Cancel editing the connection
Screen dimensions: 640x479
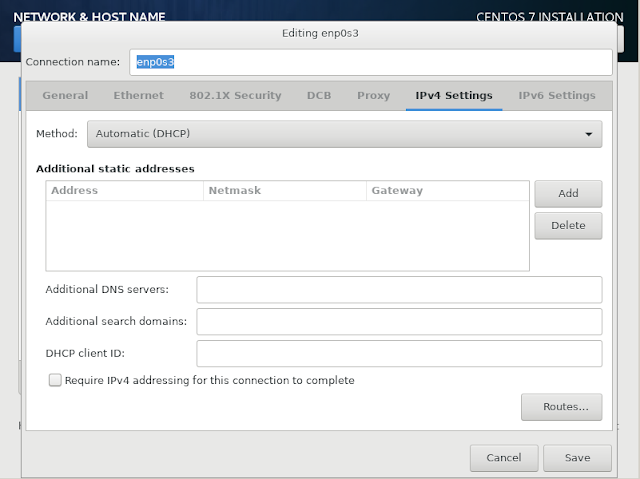tap(504, 458)
